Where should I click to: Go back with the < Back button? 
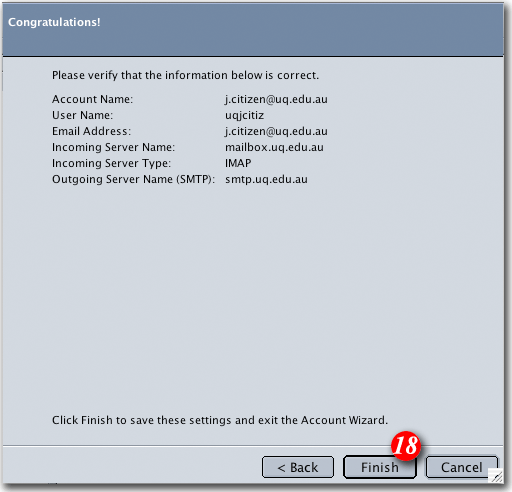click(298, 467)
